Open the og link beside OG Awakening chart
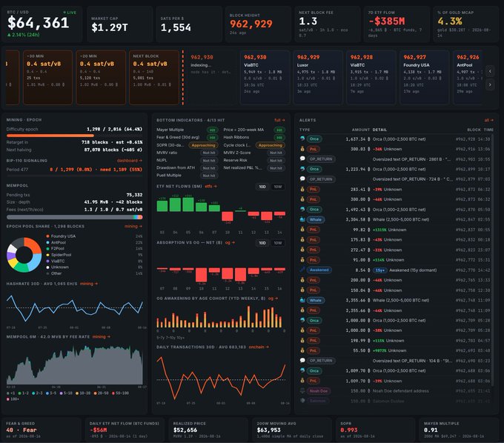The height and width of the screenshot is (443, 504). (x=273, y=299)
